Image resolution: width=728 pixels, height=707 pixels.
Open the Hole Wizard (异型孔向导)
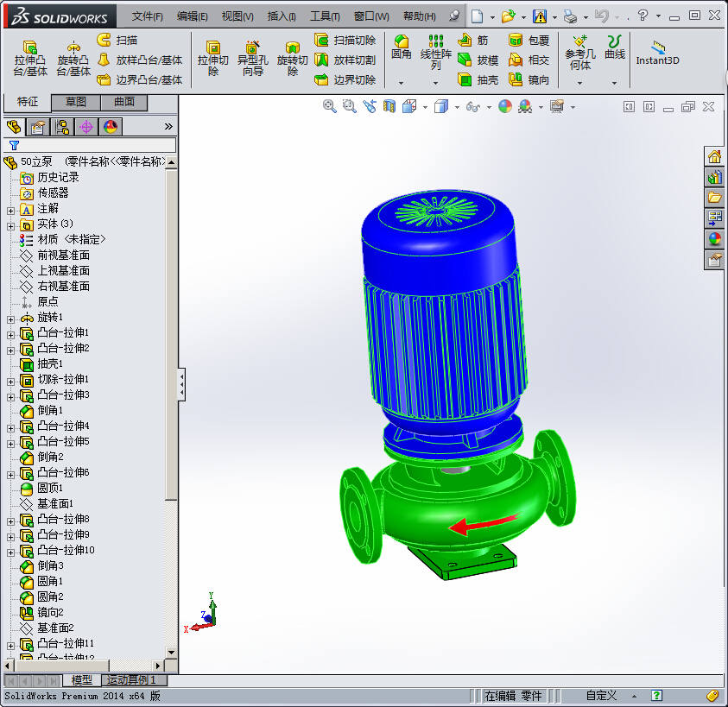pos(252,59)
